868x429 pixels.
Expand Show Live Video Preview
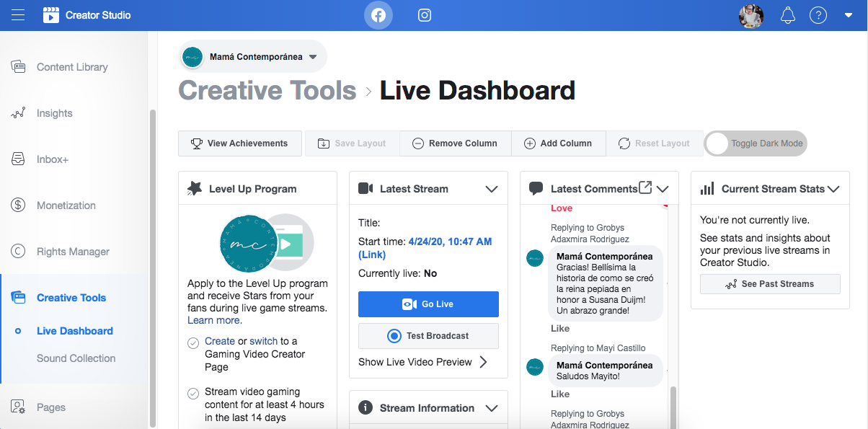(x=423, y=362)
